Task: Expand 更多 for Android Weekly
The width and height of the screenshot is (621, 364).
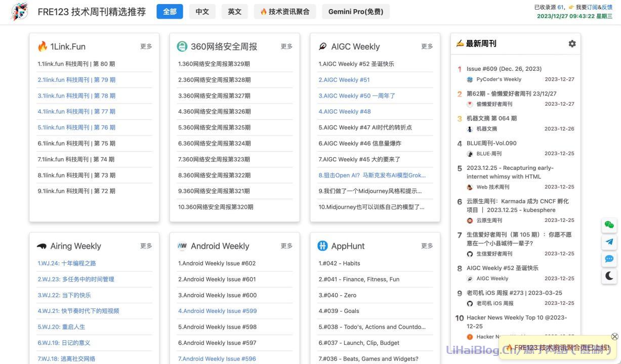Action: tap(286, 246)
